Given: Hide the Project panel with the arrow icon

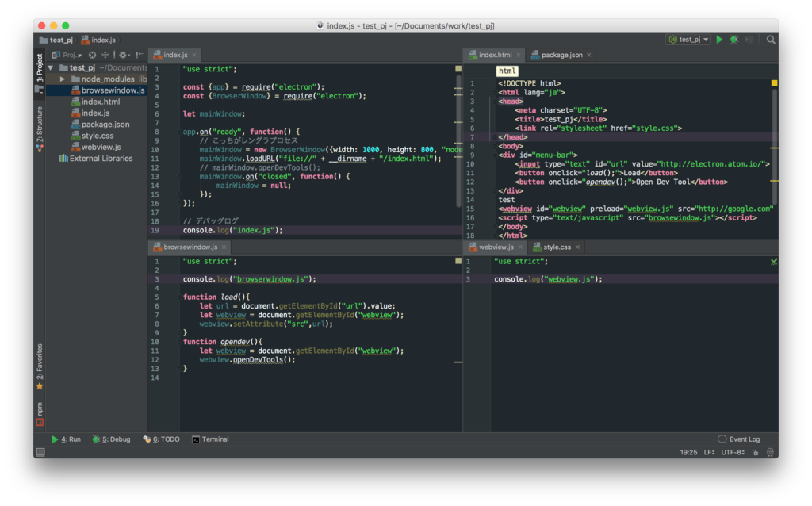Looking at the screenshot, I should click(139, 55).
